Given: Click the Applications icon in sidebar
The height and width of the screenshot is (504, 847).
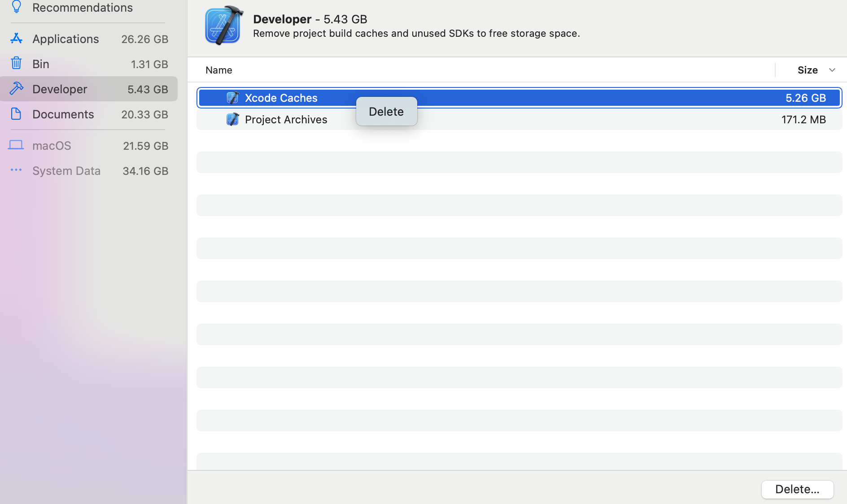Looking at the screenshot, I should tap(16, 39).
